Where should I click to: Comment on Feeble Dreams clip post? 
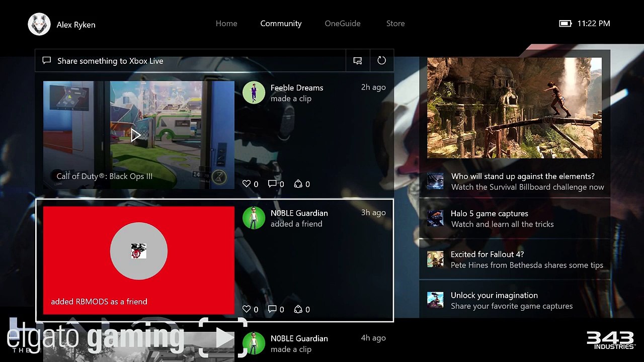click(x=276, y=184)
